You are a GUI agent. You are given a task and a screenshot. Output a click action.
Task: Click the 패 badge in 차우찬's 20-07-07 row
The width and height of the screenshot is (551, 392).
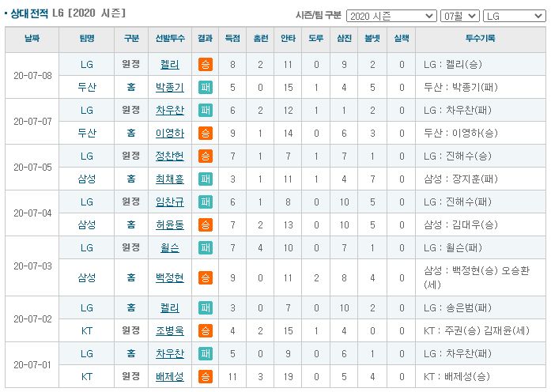point(206,111)
